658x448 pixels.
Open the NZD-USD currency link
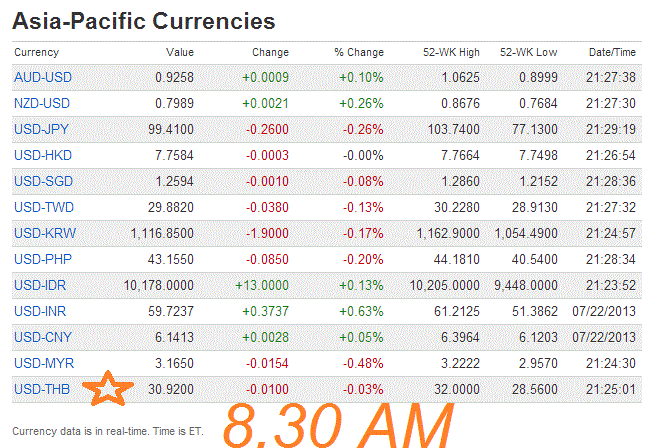[43, 103]
